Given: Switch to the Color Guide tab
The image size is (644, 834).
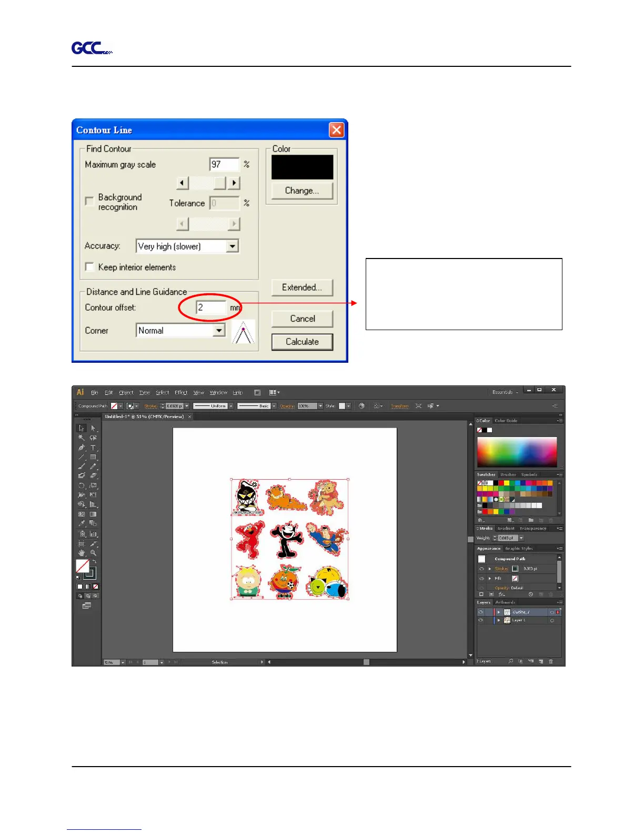Looking at the screenshot, I should (506, 421).
